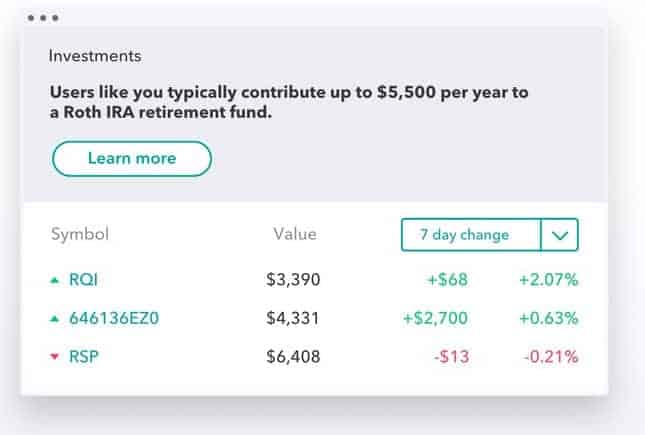Open the RQI symbol link
645x435 pixels.
tap(84, 280)
